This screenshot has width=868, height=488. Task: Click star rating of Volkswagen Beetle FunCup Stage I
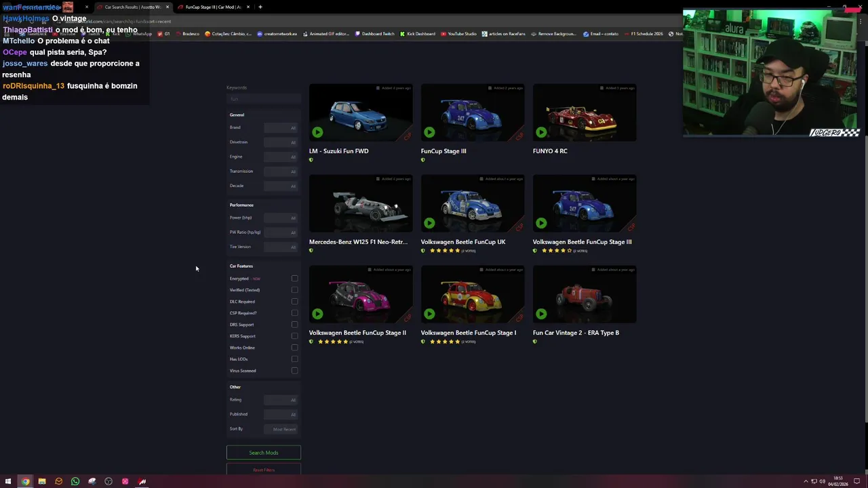pyautogui.click(x=444, y=342)
